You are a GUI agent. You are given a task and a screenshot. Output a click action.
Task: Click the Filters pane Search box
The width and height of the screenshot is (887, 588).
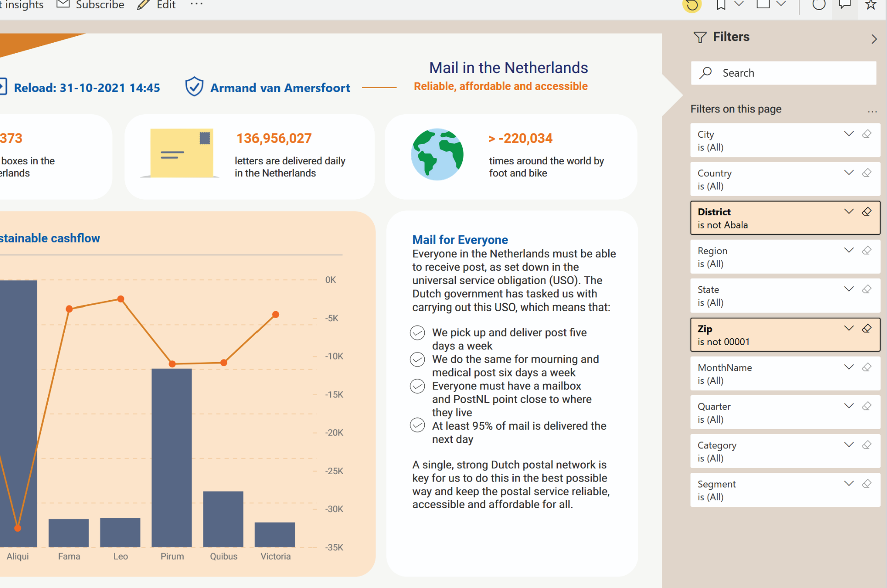click(783, 73)
